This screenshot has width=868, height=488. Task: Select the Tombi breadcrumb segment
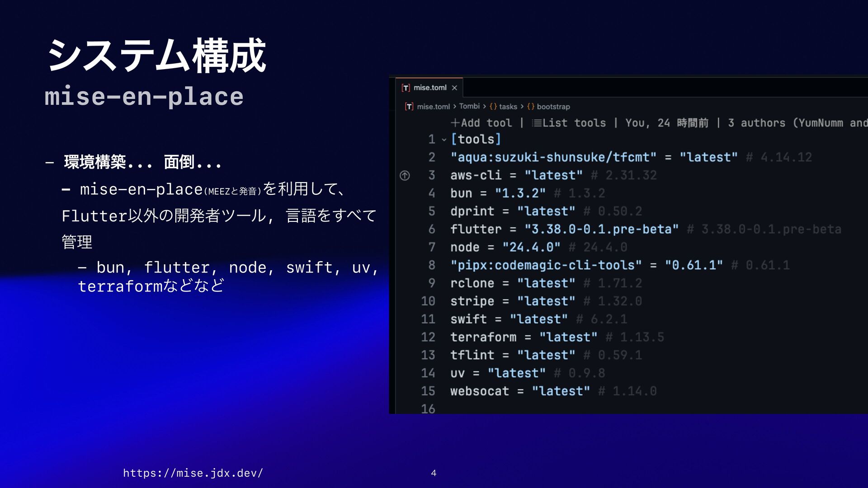click(x=469, y=106)
